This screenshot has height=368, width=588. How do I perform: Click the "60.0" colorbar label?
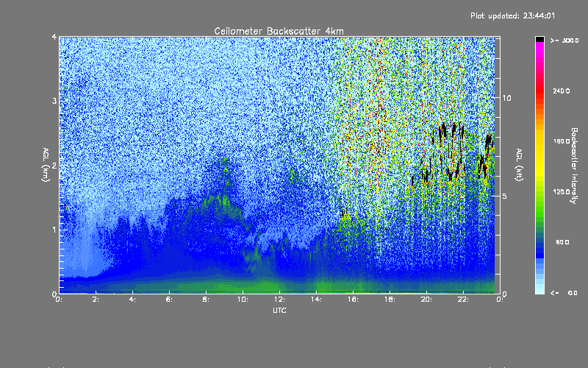562,242
